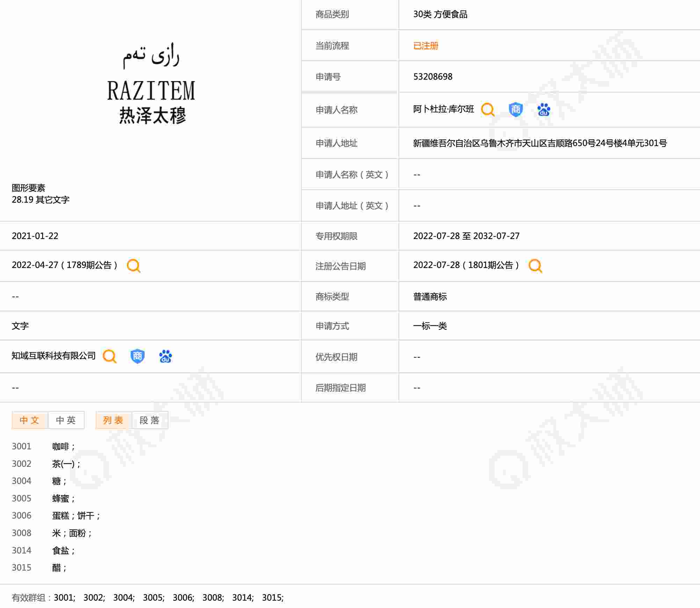Viewport: 700px width, 608px height.
Task: Click applicant name 阿卜杜拉·库尔班 text
Action: coord(443,109)
